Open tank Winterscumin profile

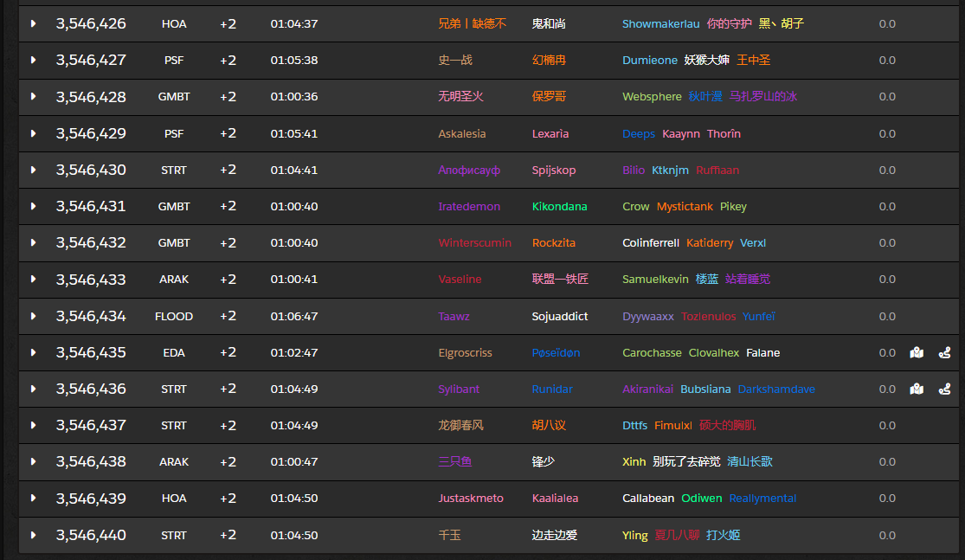pyautogui.click(x=474, y=242)
